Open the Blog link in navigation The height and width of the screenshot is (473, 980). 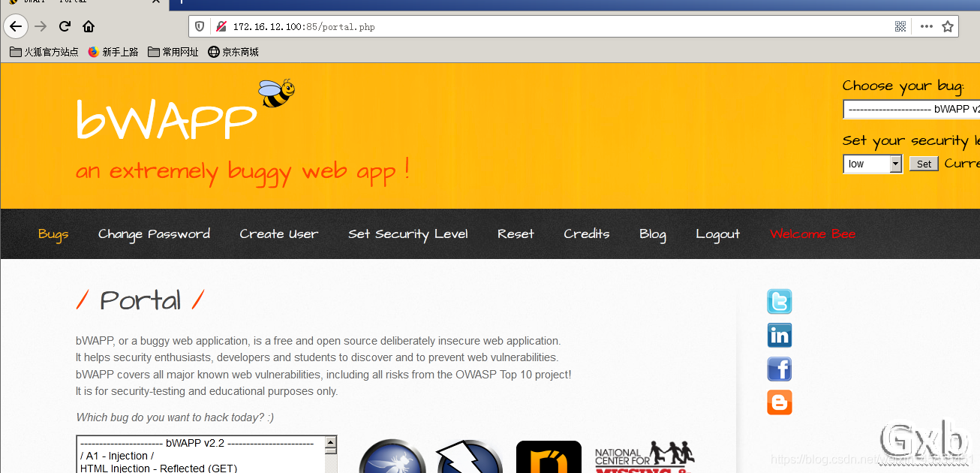653,234
